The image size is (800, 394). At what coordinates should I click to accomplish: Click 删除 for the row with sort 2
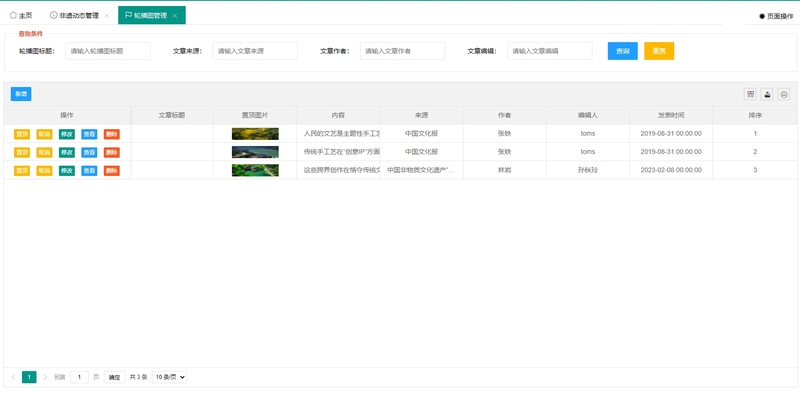click(x=112, y=152)
